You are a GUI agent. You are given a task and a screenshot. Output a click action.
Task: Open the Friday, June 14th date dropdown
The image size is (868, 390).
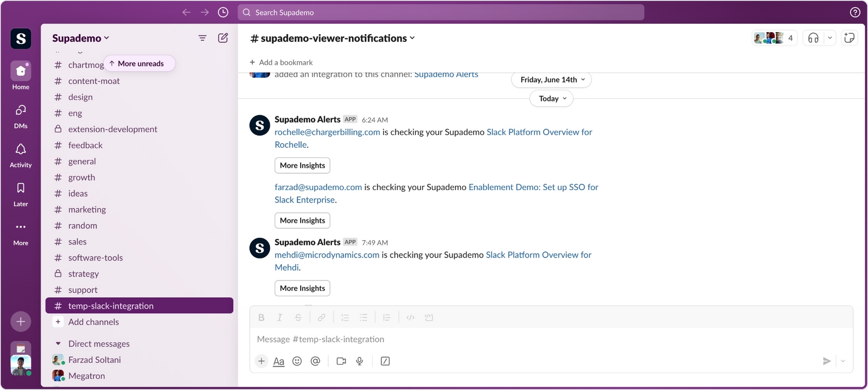551,80
